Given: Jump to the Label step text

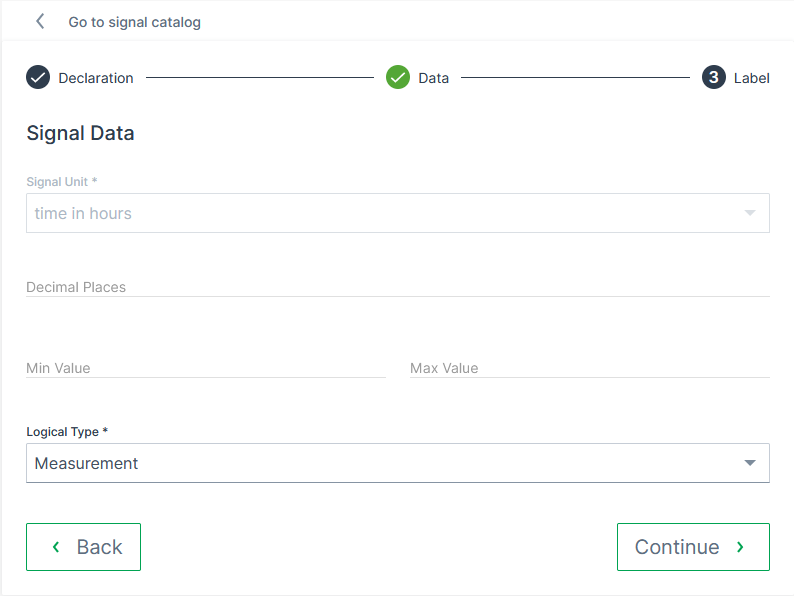Looking at the screenshot, I should click(x=752, y=78).
